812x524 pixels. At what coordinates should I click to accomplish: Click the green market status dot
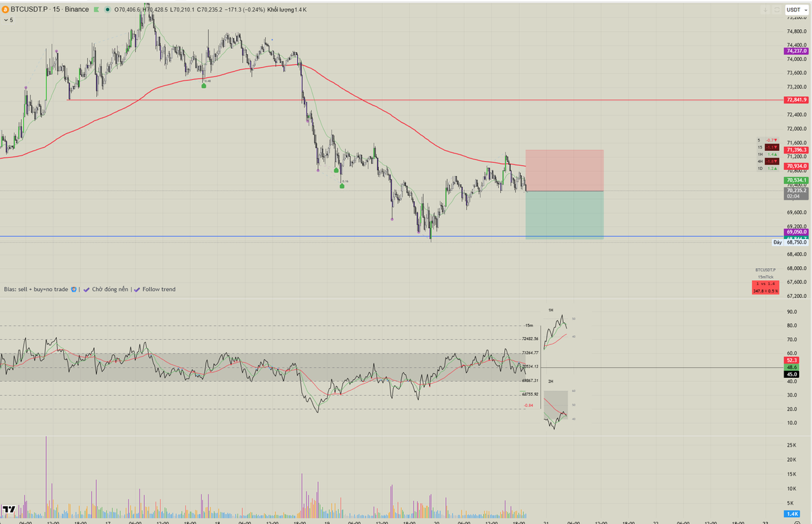click(107, 10)
